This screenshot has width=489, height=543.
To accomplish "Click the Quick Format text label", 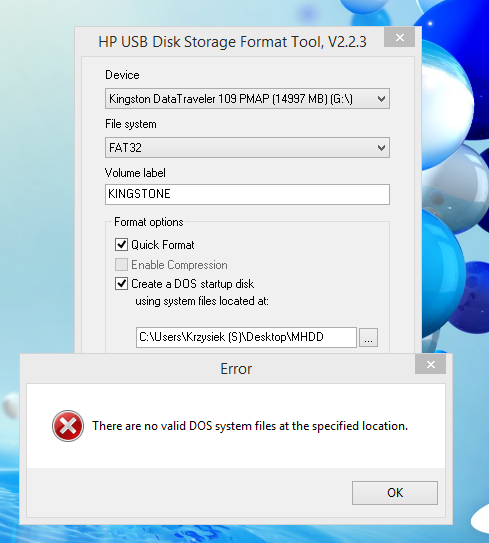I will point(163,245).
